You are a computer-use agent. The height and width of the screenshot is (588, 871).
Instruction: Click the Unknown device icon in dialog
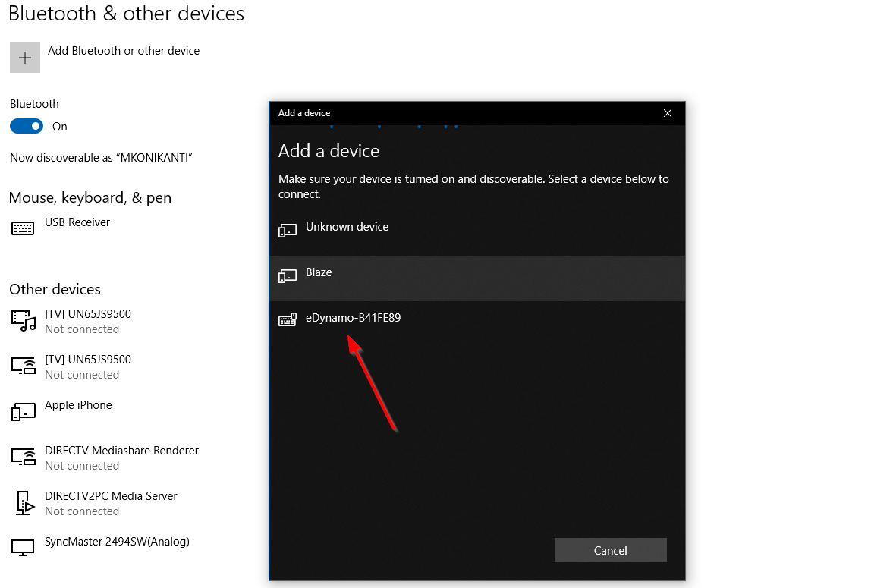tap(288, 231)
